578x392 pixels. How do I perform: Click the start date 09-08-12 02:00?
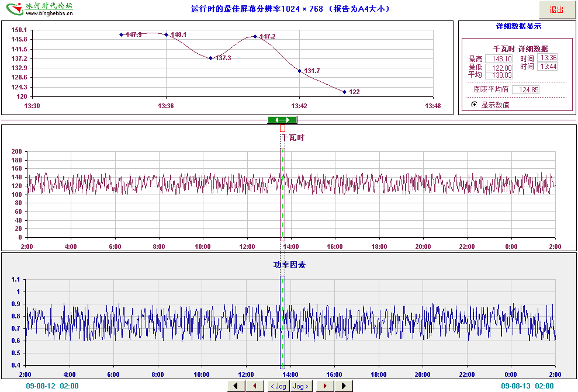point(52,386)
